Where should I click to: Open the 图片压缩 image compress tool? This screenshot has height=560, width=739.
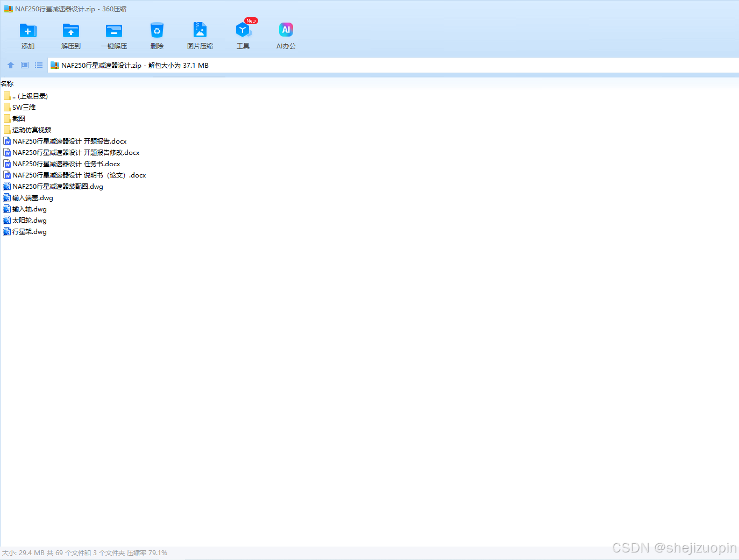[x=200, y=30]
